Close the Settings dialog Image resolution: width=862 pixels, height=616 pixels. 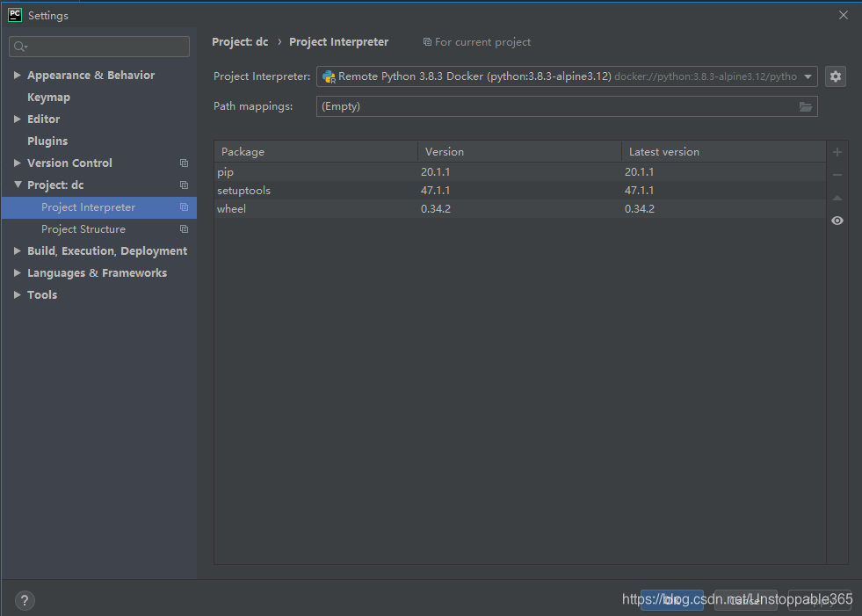844,16
